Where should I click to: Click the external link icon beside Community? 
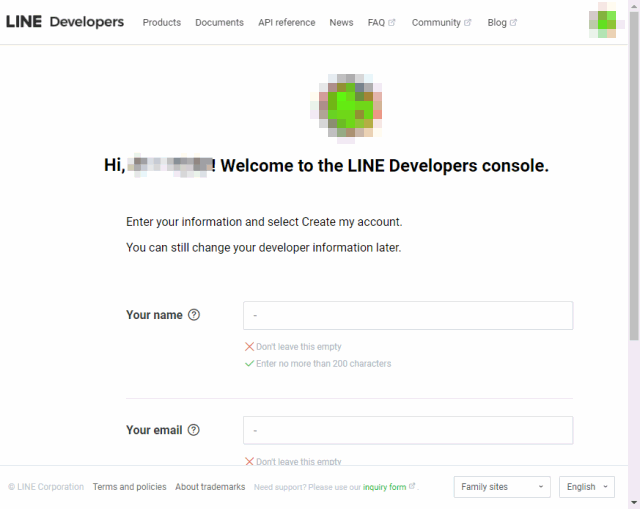point(468,22)
